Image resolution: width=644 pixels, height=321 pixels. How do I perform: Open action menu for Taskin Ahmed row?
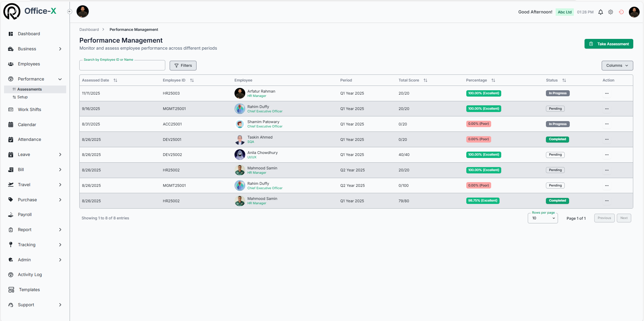(x=607, y=140)
